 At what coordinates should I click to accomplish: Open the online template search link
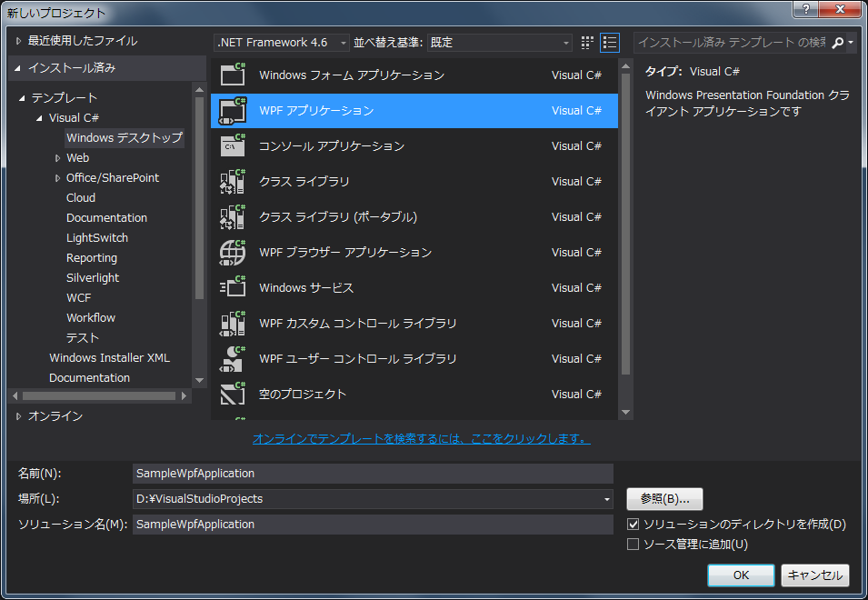coord(421,439)
